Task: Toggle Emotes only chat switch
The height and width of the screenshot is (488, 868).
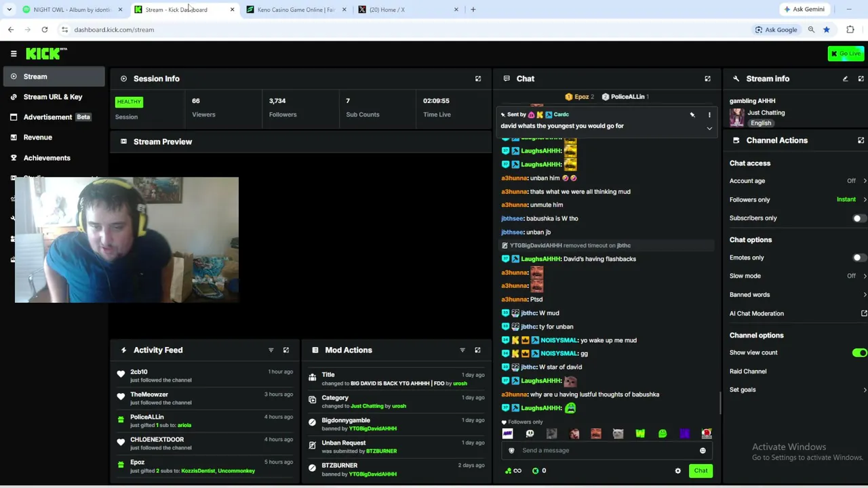Action: tap(859, 258)
